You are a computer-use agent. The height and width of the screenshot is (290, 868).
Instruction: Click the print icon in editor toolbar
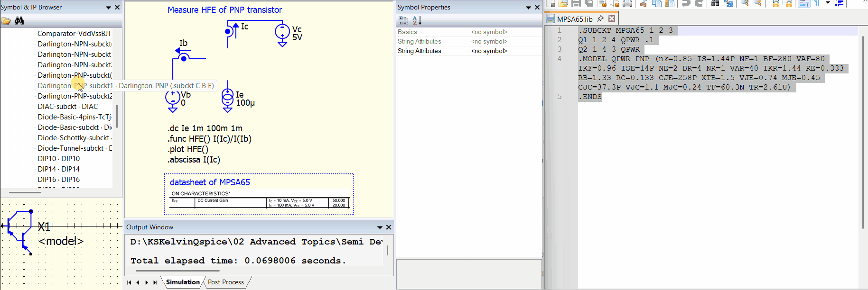627,4
